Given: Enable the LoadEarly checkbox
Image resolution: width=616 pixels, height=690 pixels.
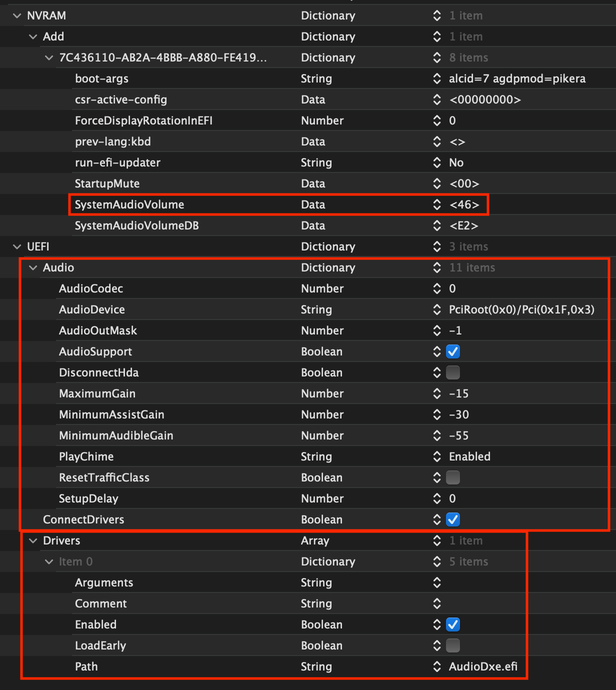Looking at the screenshot, I should pos(453,645).
